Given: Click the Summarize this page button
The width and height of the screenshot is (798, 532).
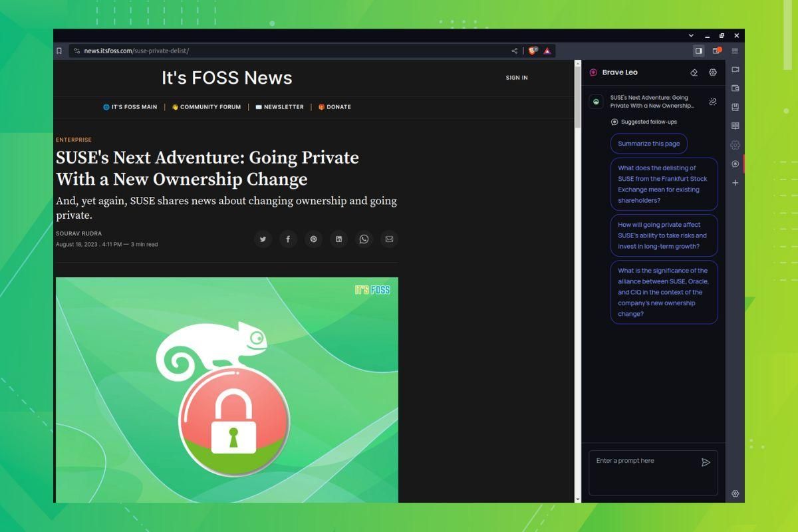Looking at the screenshot, I should [648, 143].
